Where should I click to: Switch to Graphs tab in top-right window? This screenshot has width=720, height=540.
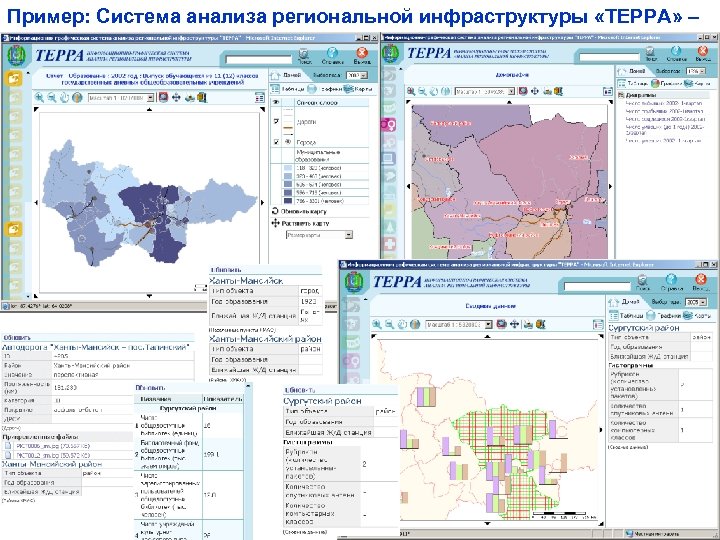pyautogui.click(x=667, y=84)
